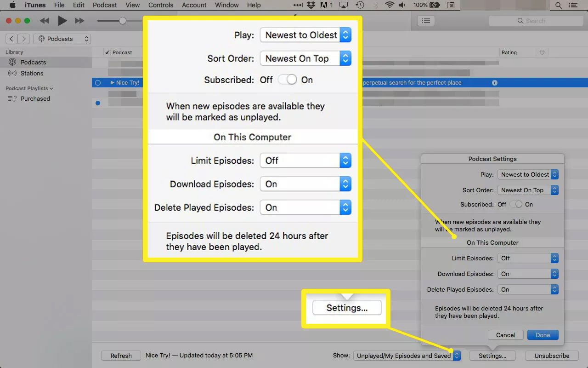The height and width of the screenshot is (368, 588).
Task: Open the Help menu
Action: coord(254,5)
